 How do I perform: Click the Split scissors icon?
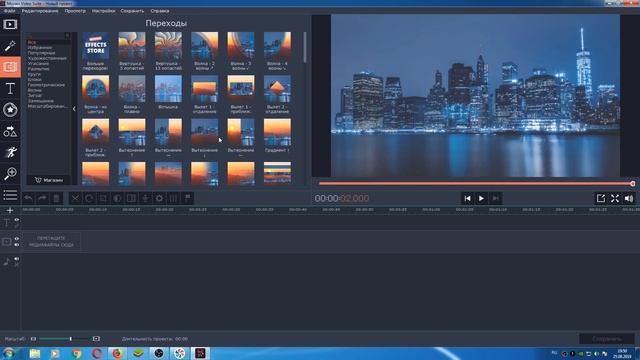[x=75, y=198]
